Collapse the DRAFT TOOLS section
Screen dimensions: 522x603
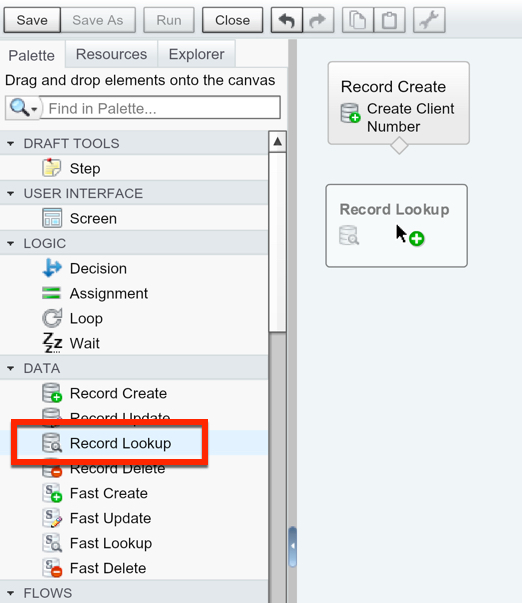tap(11, 143)
